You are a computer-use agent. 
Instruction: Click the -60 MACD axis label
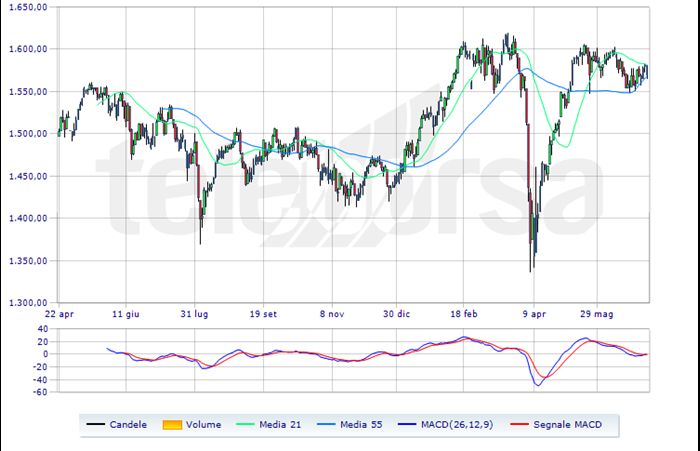[42, 392]
